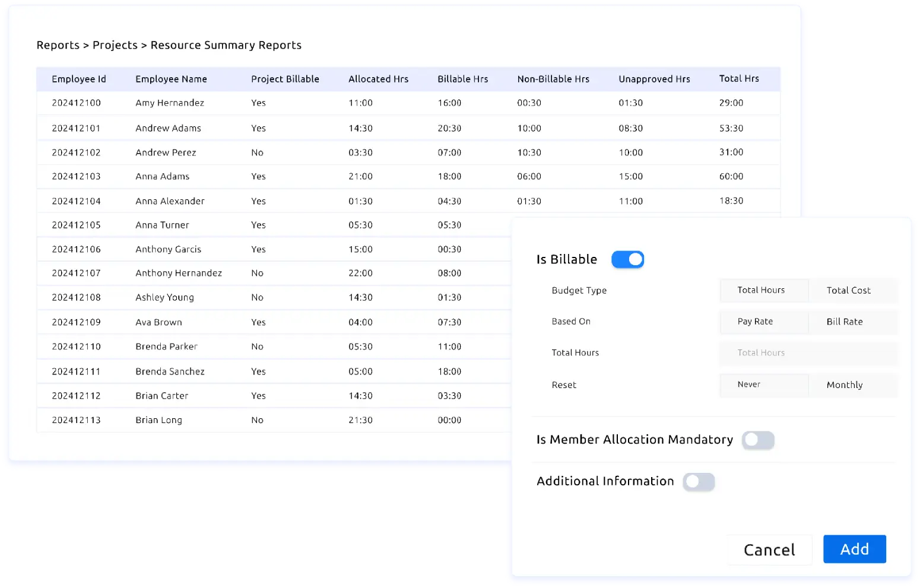This screenshot has width=920, height=588.
Task: Sort by the Employee Name column header
Action: tap(171, 78)
